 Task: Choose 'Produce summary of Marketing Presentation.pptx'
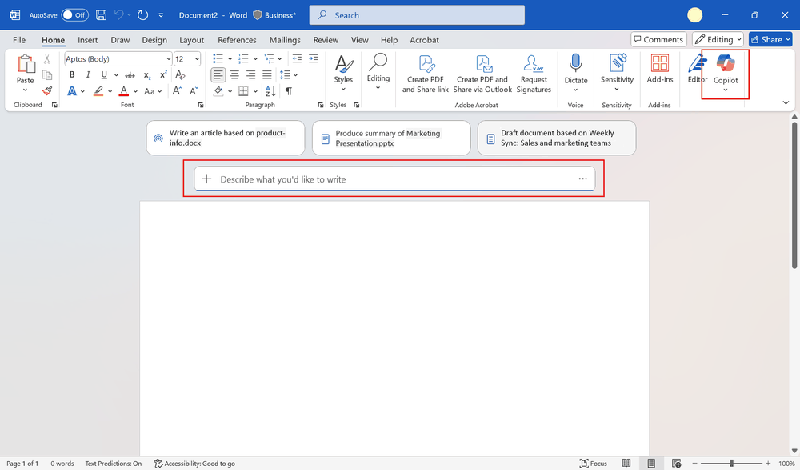[391, 138]
